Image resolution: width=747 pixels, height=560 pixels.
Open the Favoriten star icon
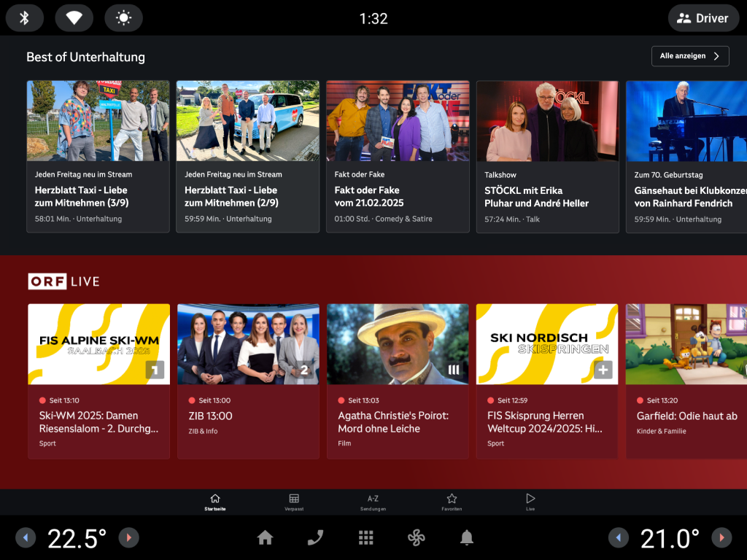[x=452, y=502]
